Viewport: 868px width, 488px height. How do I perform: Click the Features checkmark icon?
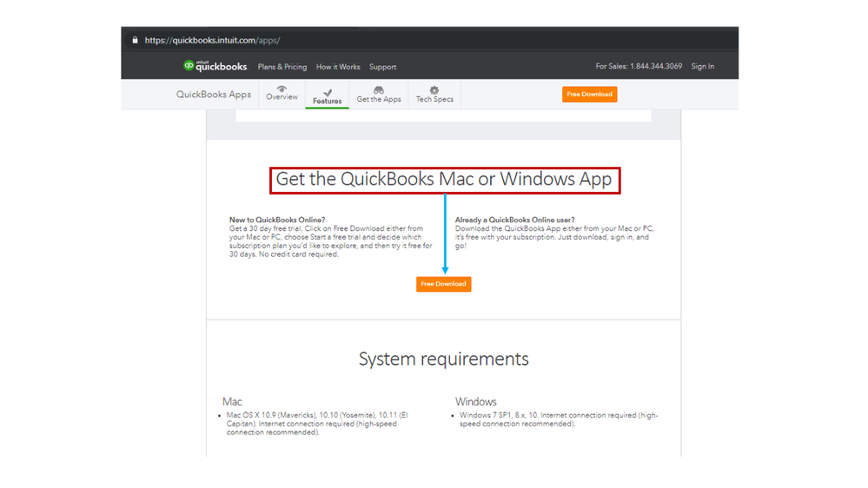328,92
